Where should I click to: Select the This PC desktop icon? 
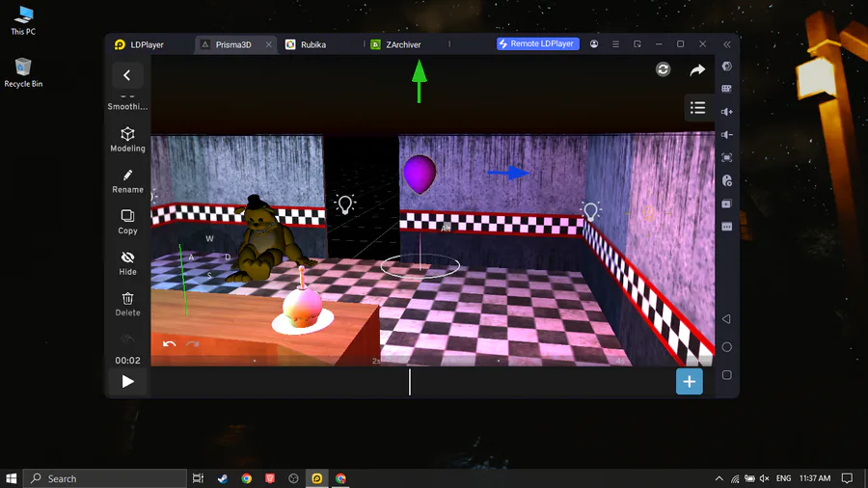[23, 21]
